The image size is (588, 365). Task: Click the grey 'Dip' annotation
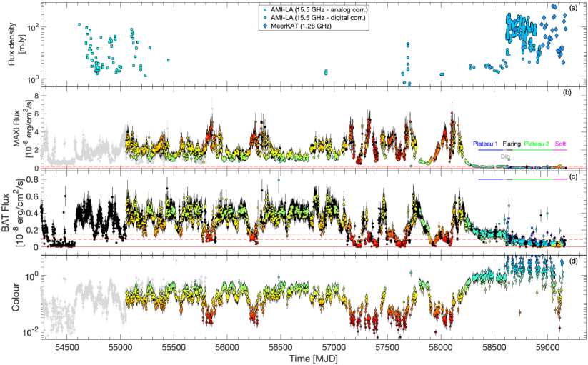pyautogui.click(x=505, y=156)
